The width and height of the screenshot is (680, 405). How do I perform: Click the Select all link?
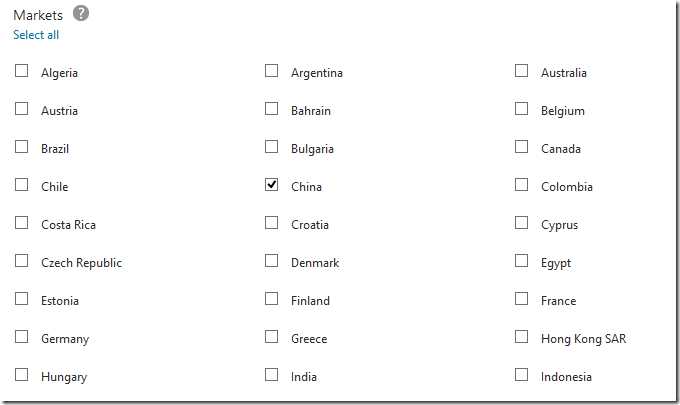point(36,35)
